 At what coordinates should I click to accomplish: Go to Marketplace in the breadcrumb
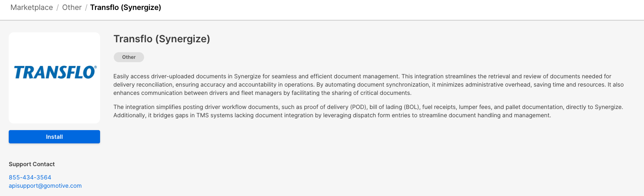tap(32, 7)
